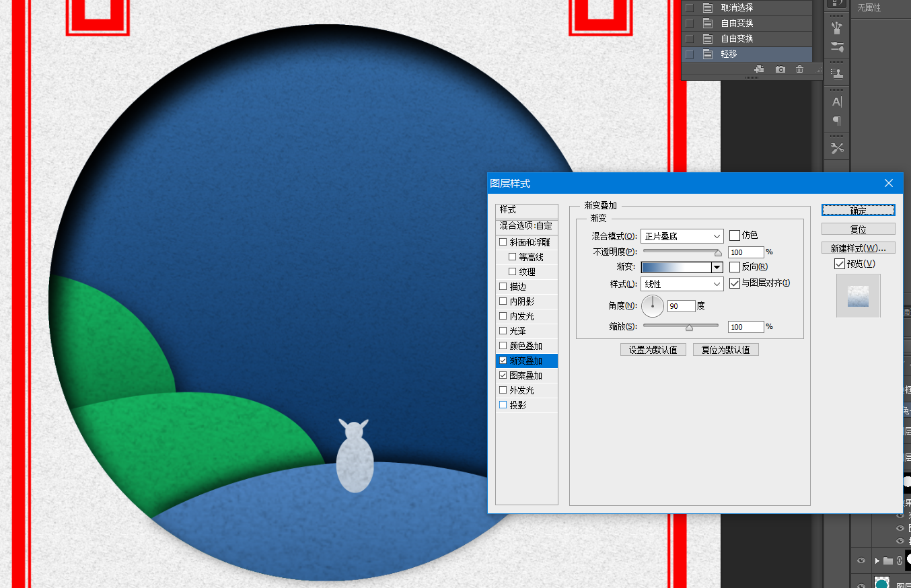Delete current state with History trash icon
911x588 pixels.
tap(799, 69)
